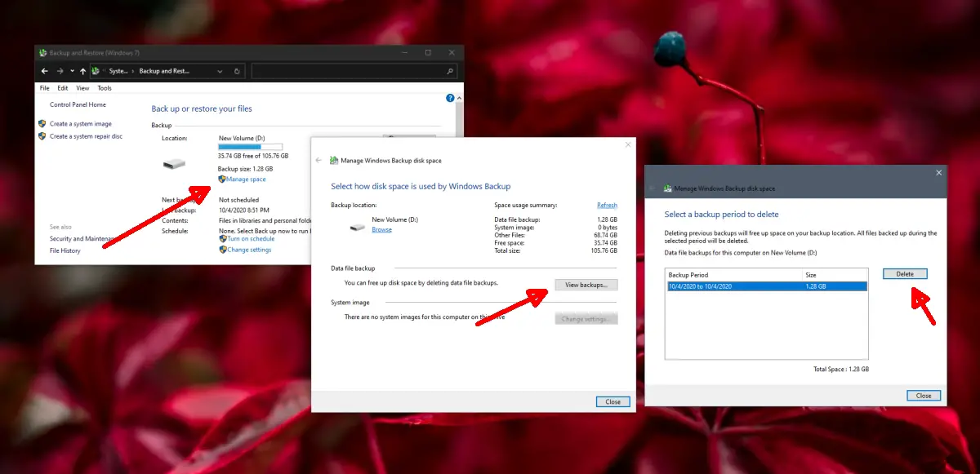The image size is (980, 474).
Task: Click 'Data file backup: 1.28 GB' summary row
Action: point(556,220)
